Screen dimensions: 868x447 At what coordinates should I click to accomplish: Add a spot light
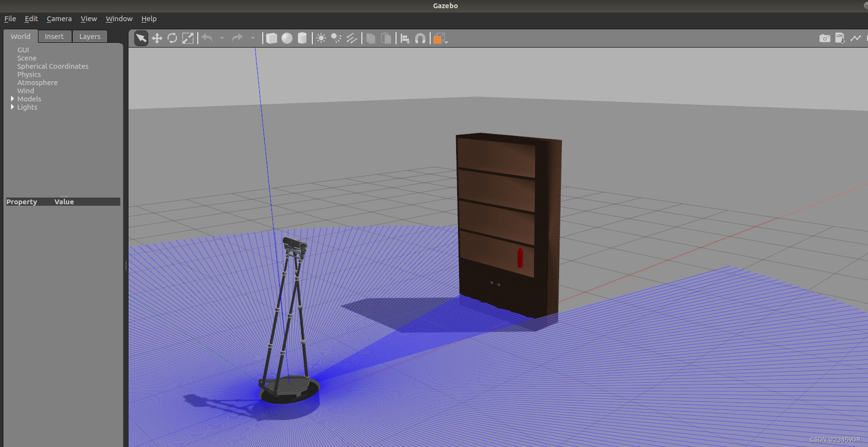click(336, 38)
